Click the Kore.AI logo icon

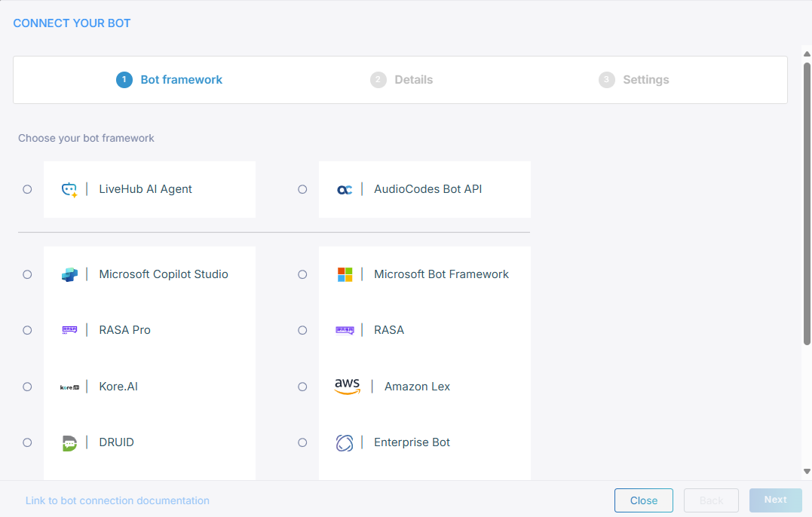tap(69, 387)
